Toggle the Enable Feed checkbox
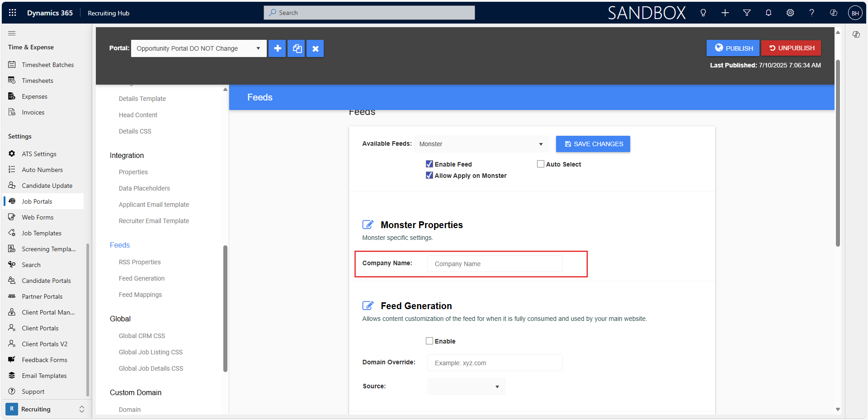Viewport: 868px width, 420px height. point(429,164)
